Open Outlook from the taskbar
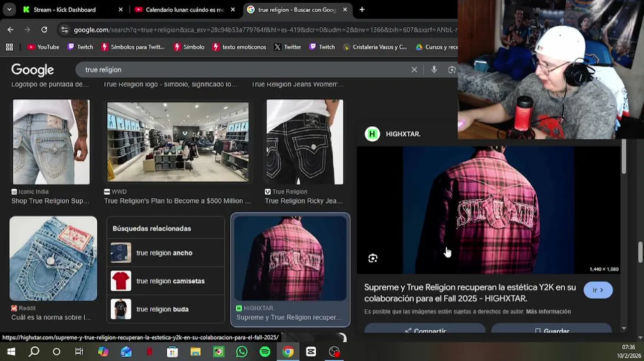644x361 pixels. [x=126, y=352]
